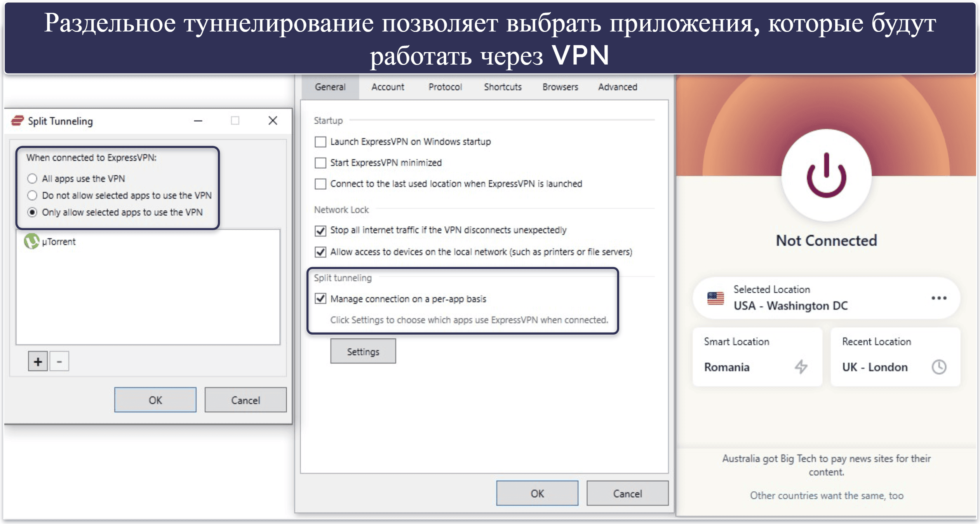Click the split tunneling Settings button
The image size is (980, 524).
[363, 351]
